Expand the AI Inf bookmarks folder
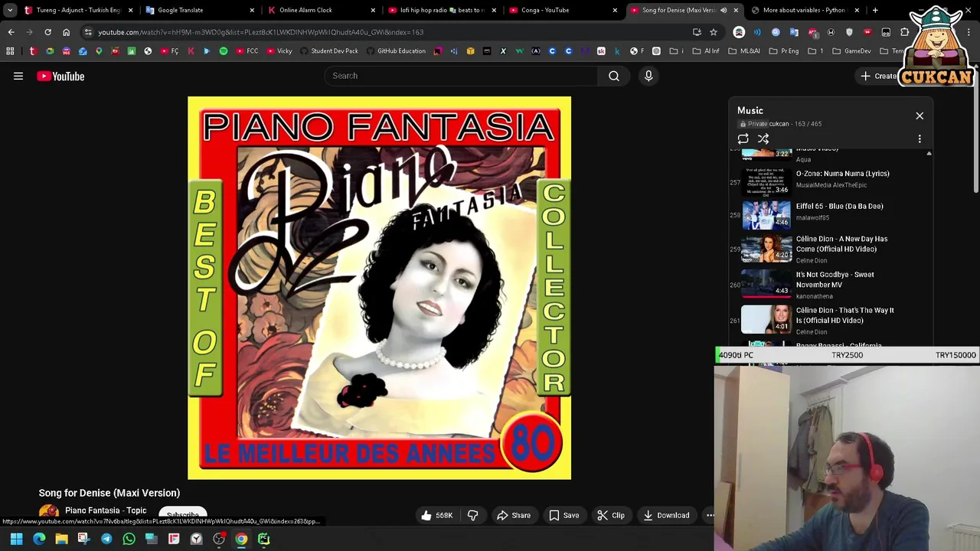Screen dimensions: 980x551 pos(706,51)
